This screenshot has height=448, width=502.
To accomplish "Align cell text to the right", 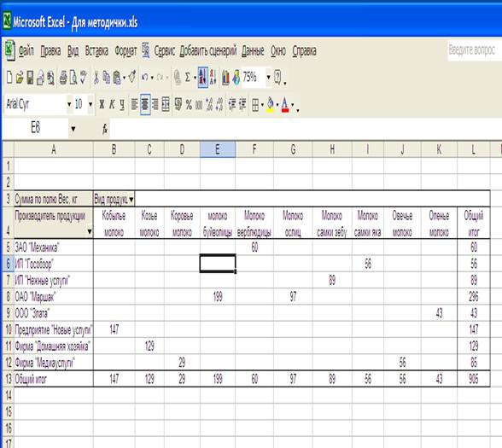I will (x=155, y=104).
